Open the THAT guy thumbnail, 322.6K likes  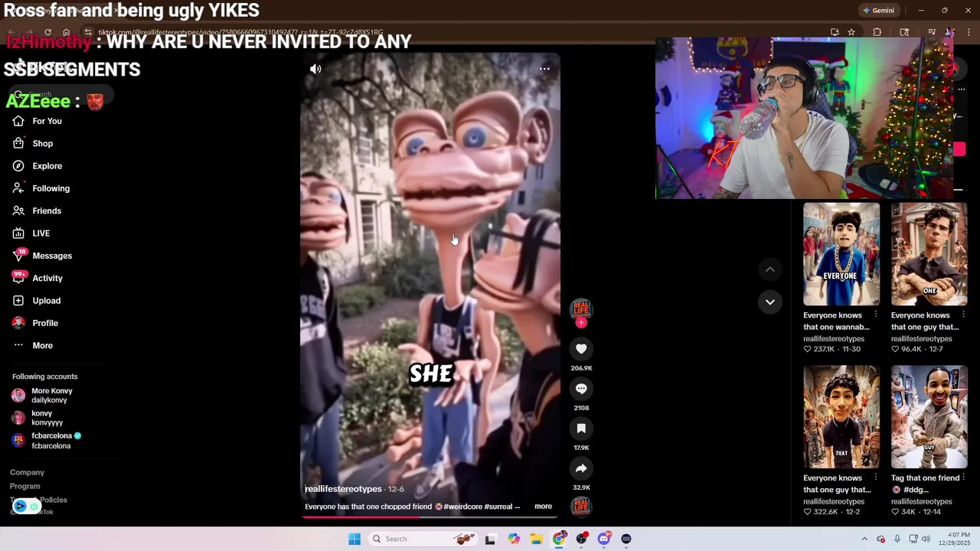point(841,417)
